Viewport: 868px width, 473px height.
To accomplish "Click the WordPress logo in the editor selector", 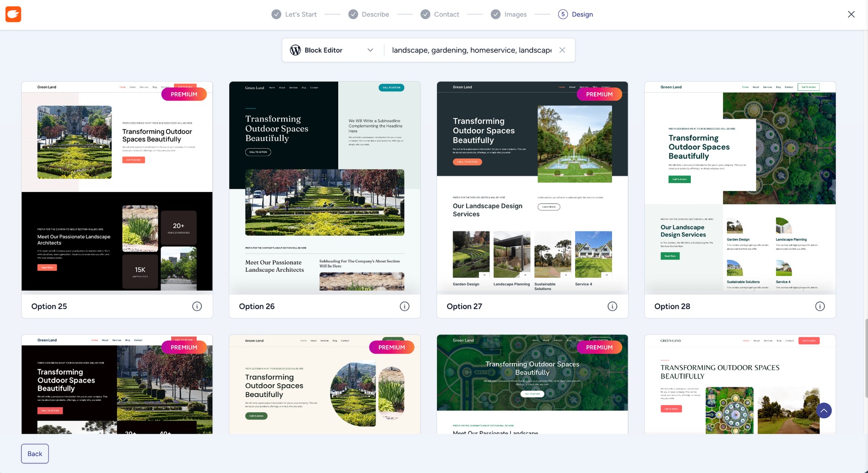I will tap(296, 50).
